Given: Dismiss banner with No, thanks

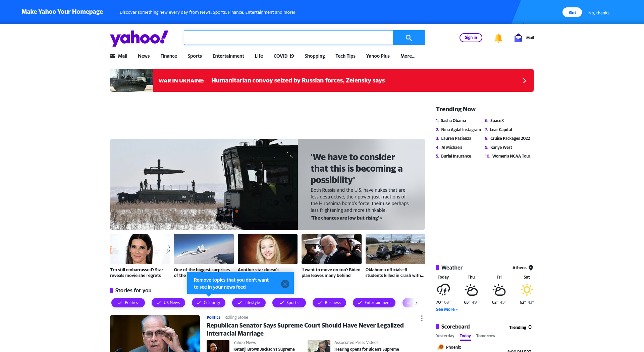Looking at the screenshot, I should (599, 13).
